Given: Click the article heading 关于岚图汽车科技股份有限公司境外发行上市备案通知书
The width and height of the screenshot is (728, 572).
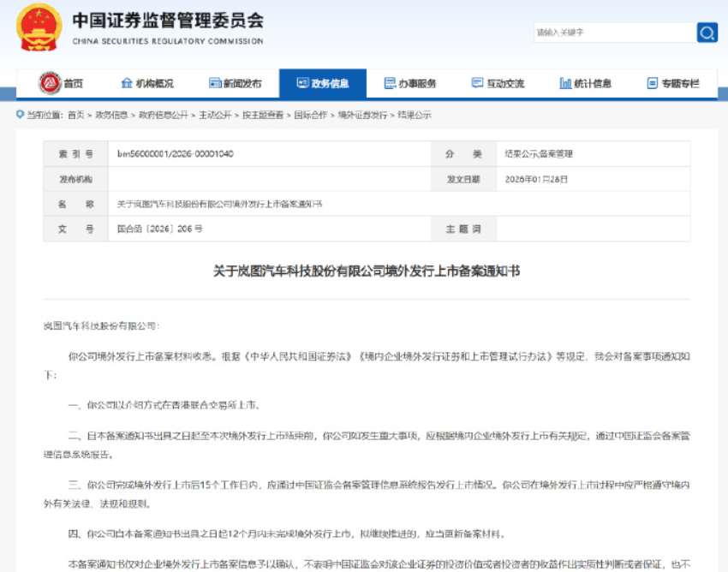Looking at the screenshot, I should click(x=367, y=271).
